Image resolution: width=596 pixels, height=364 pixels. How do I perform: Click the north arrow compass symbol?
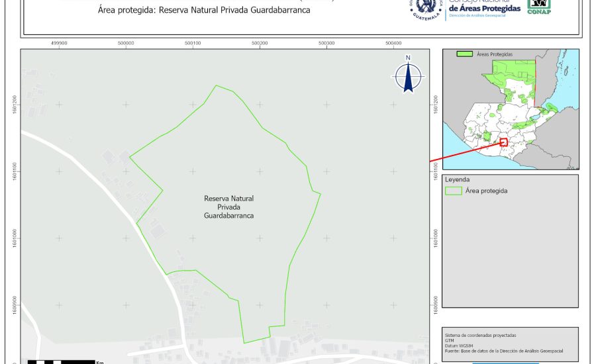pos(409,76)
